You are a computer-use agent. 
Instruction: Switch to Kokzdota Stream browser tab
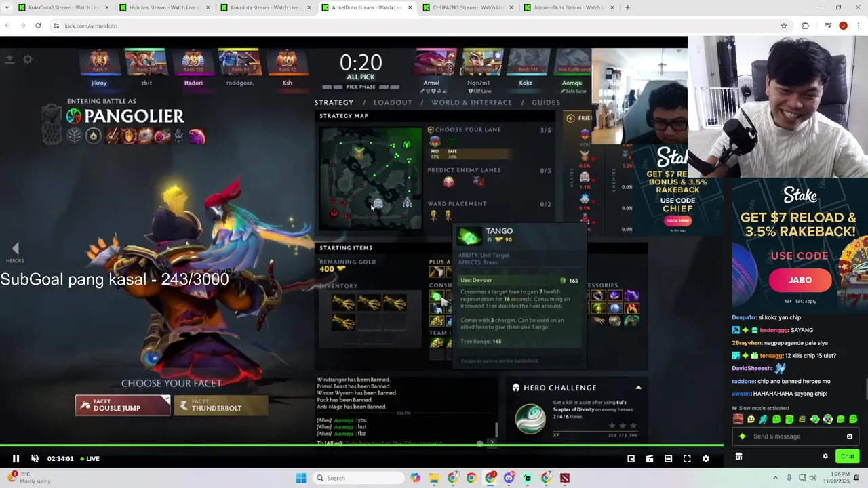266,7
